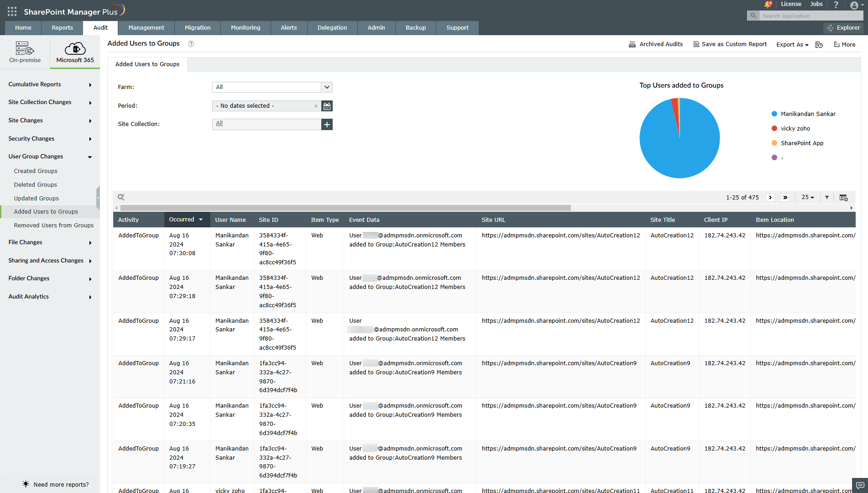Image resolution: width=868 pixels, height=493 pixels.
Task: Change rows per page dropdown
Action: pyautogui.click(x=808, y=197)
